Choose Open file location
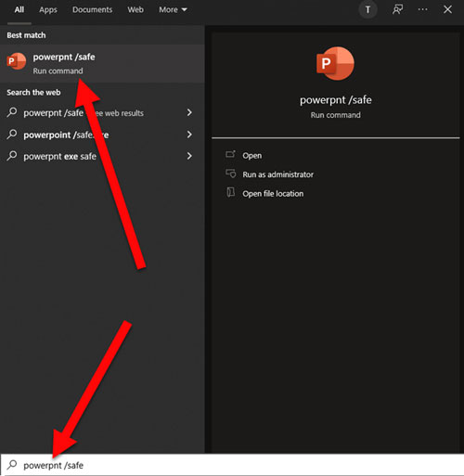This screenshot has height=476, width=464. point(273,194)
